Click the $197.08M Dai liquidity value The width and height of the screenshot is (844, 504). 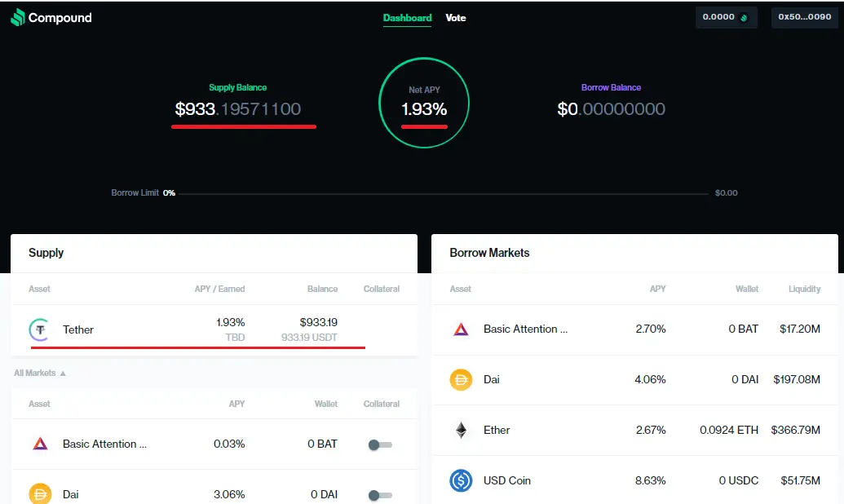[797, 379]
